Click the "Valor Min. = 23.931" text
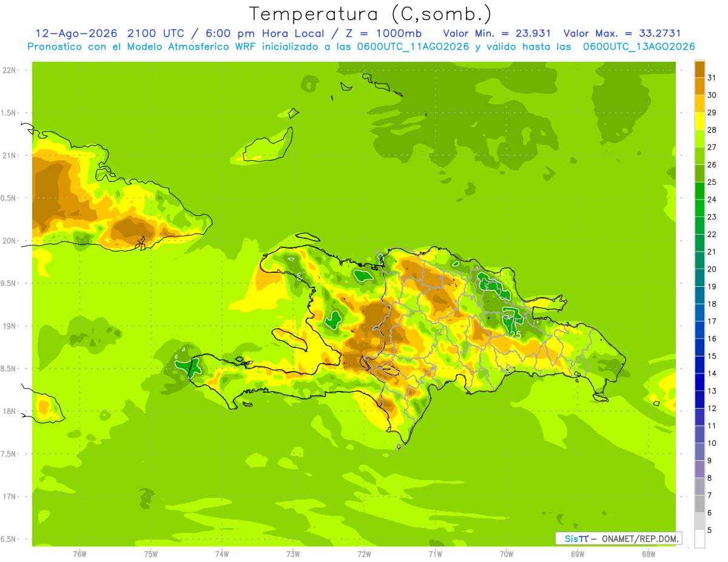Image resolution: width=728 pixels, height=562 pixels. tap(497, 33)
